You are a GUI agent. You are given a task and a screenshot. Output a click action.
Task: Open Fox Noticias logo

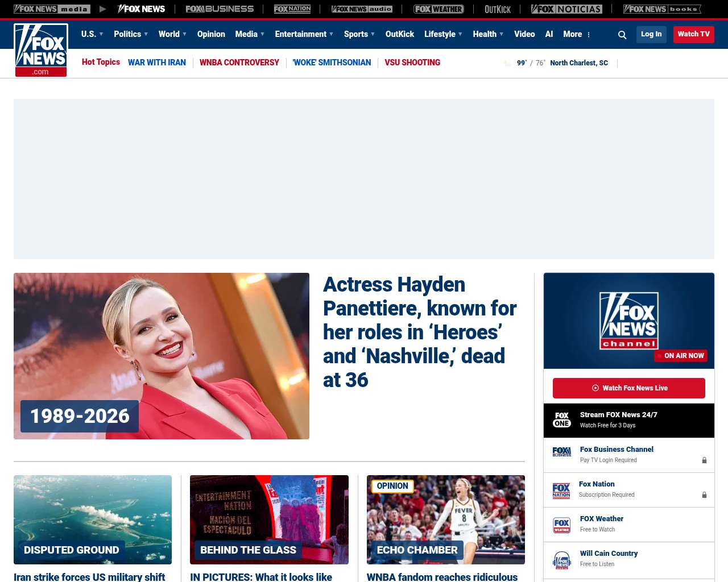point(566,9)
